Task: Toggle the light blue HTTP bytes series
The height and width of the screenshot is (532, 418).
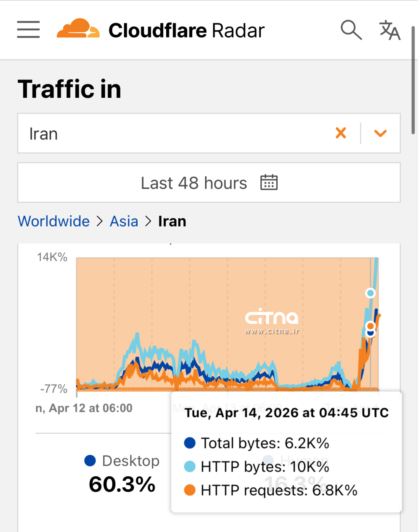Action: 190,466
